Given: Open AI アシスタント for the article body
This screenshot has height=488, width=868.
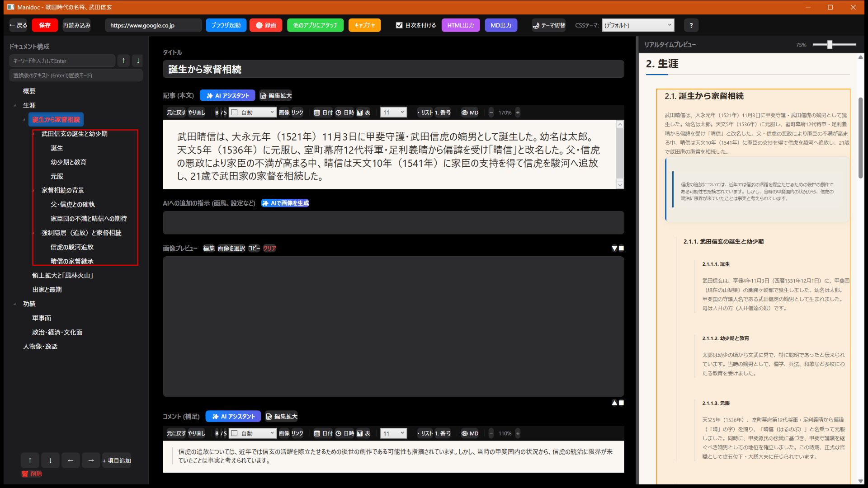Looking at the screenshot, I should coord(227,95).
